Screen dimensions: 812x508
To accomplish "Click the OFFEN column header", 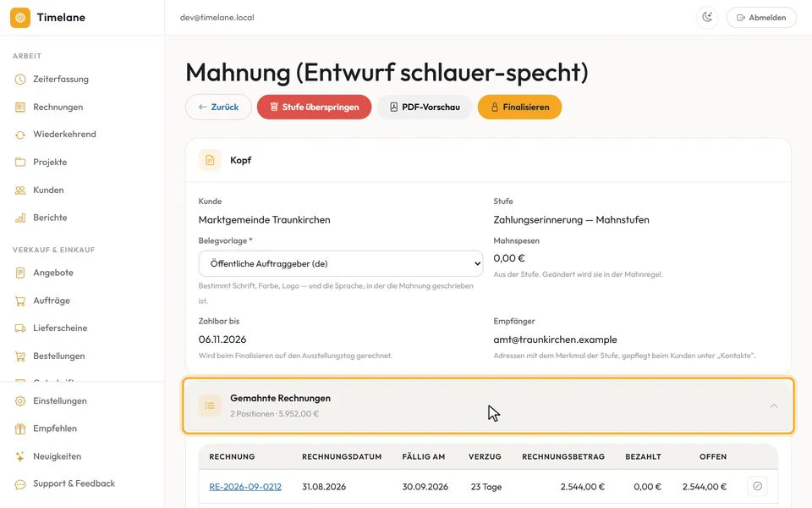I will [713, 456].
